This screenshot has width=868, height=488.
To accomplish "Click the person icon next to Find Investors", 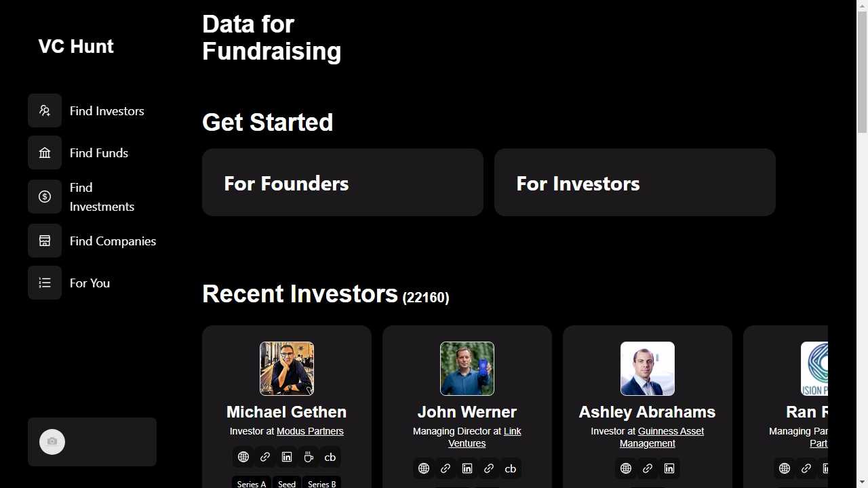I will tap(45, 110).
